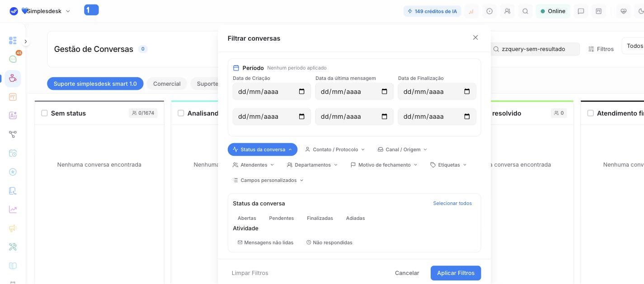
Task: Click Nenhuma conversa encontrada in Sem status column
Action: 99,165
